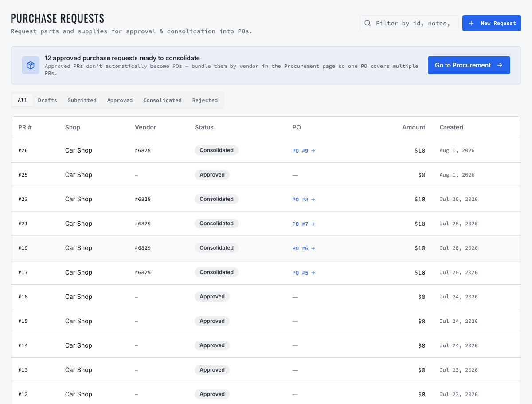Click the Approved badge in row #16
Screen dimensions: 532x404
[x=212, y=297]
